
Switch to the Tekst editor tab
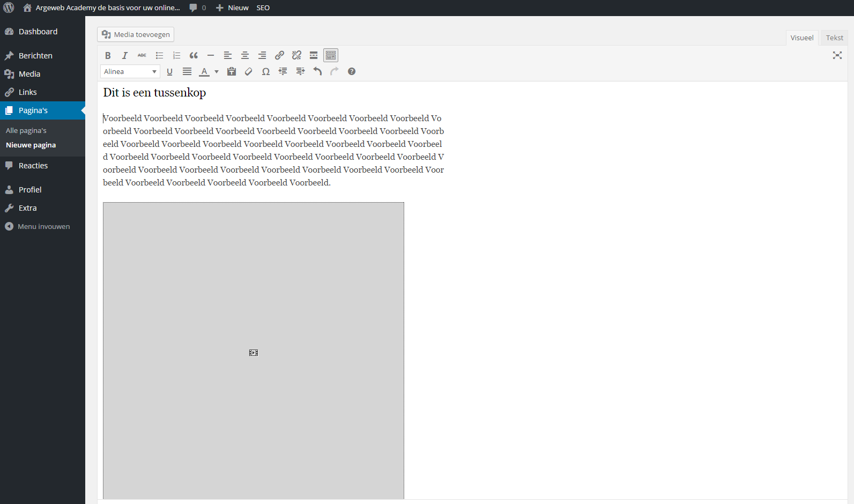tap(834, 38)
